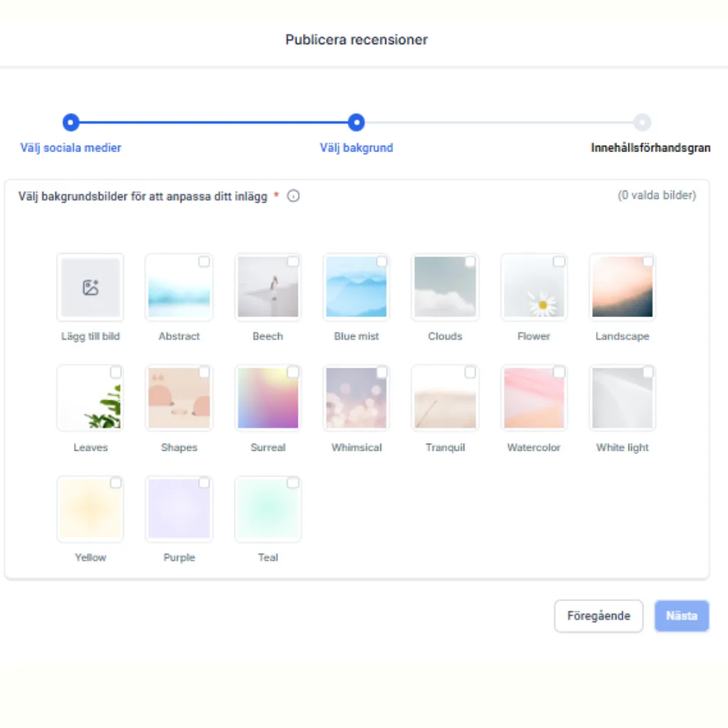This screenshot has width=728, height=728.
Task: Click the Blue mist caption
Action: [357, 336]
